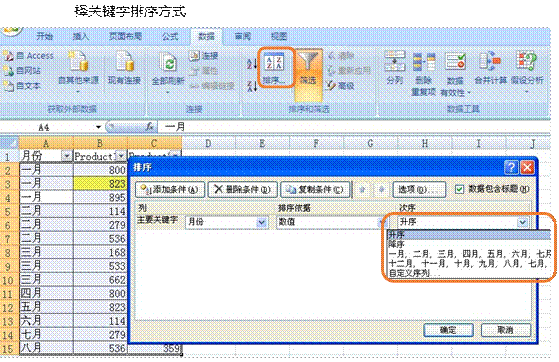Switch to the 页面布局 ribbon tab
The width and height of the screenshot is (559, 362).
point(125,36)
